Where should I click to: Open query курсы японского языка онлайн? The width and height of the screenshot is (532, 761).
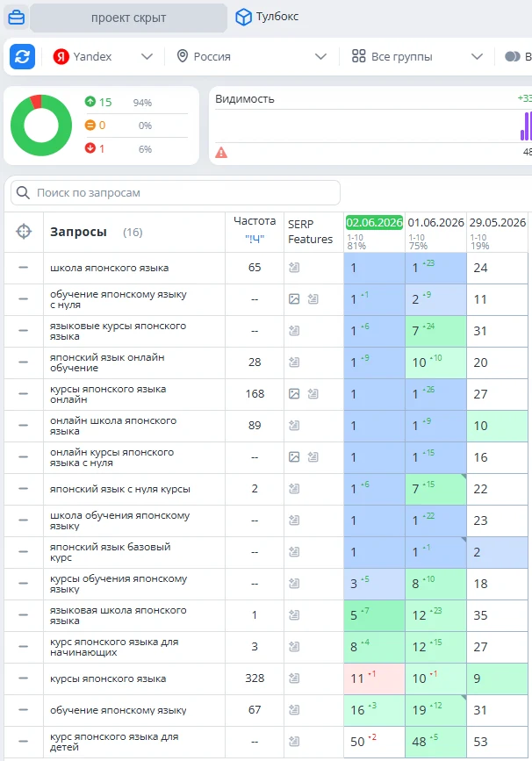108,394
